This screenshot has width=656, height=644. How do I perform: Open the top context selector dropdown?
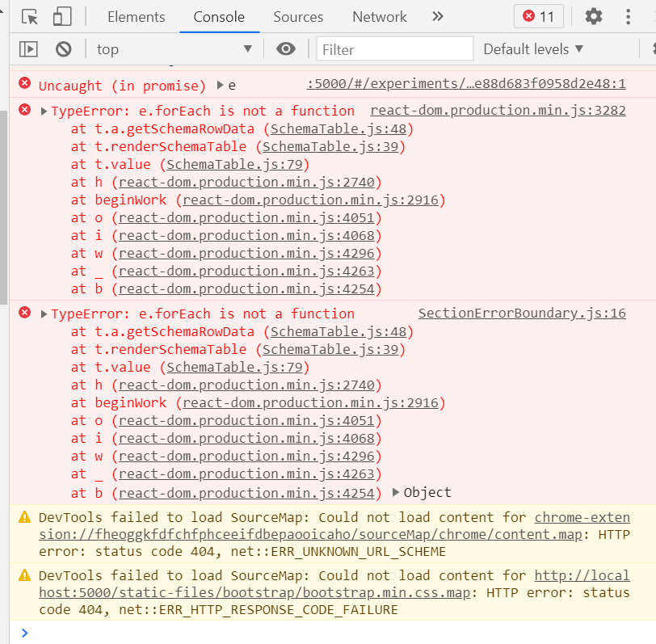click(x=175, y=49)
